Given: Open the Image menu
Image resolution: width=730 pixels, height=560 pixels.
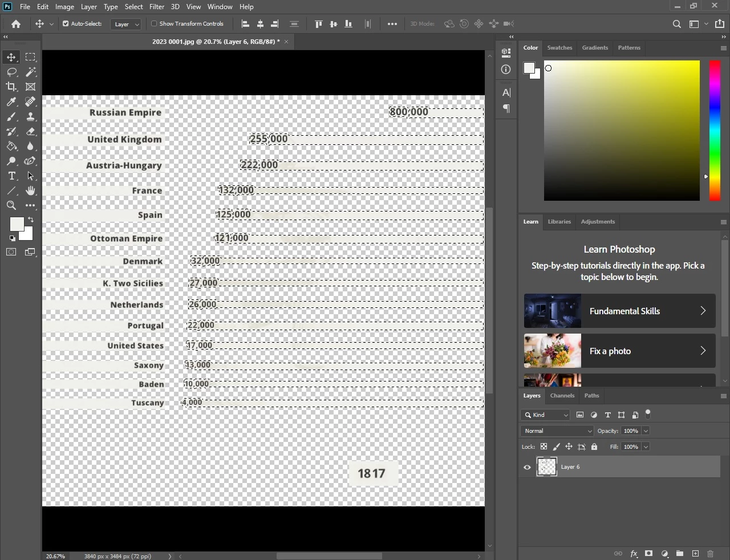Looking at the screenshot, I should point(64,7).
